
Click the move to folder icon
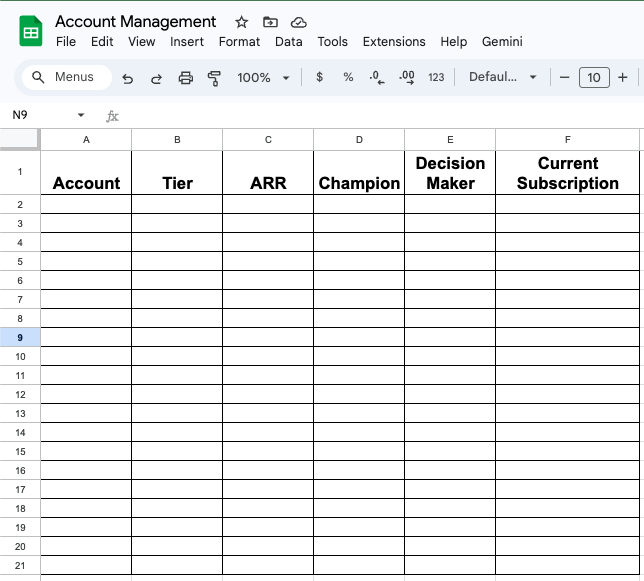click(x=270, y=22)
